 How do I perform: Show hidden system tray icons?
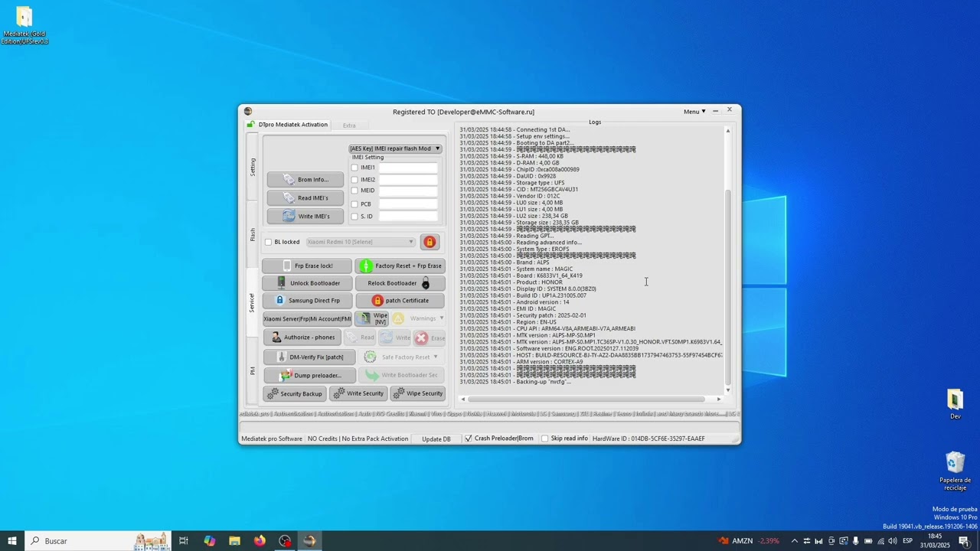coord(794,541)
